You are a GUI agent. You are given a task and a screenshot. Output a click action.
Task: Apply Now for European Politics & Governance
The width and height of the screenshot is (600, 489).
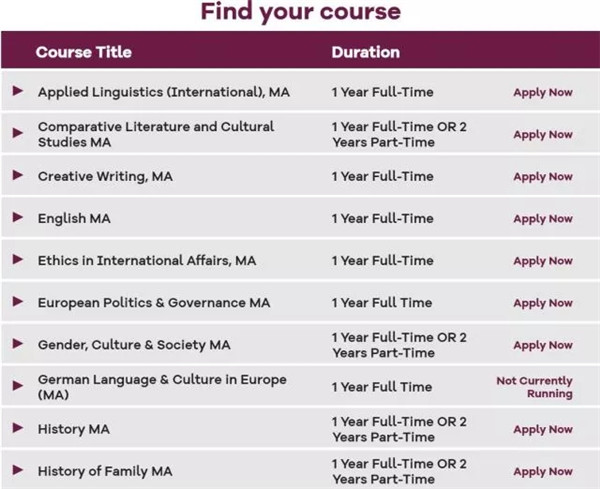click(x=543, y=303)
